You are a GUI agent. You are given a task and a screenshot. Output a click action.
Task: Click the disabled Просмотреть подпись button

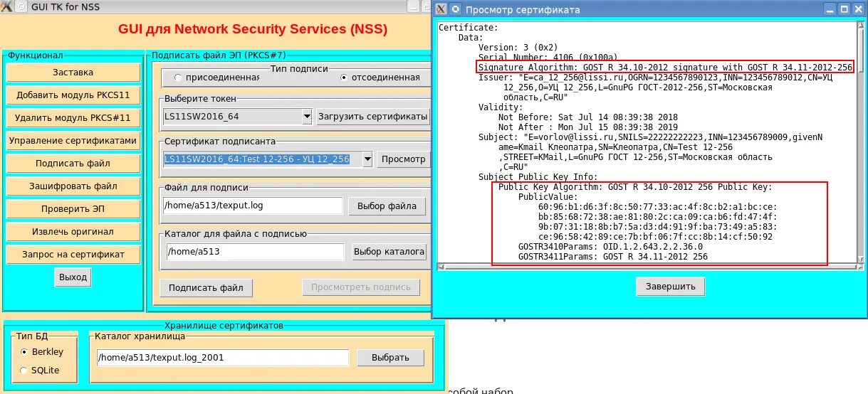click(360, 287)
